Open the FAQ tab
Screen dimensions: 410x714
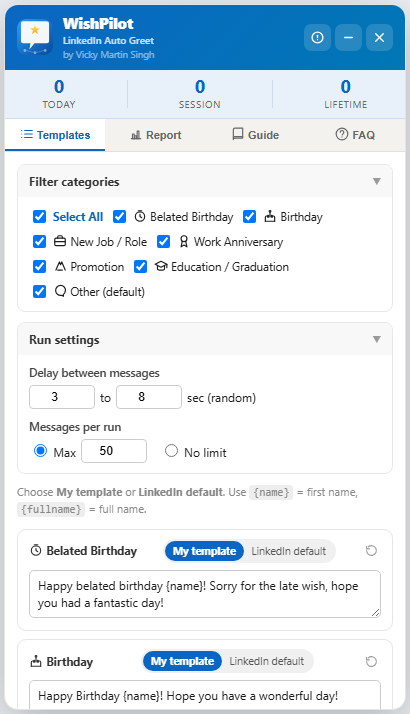[x=355, y=135]
